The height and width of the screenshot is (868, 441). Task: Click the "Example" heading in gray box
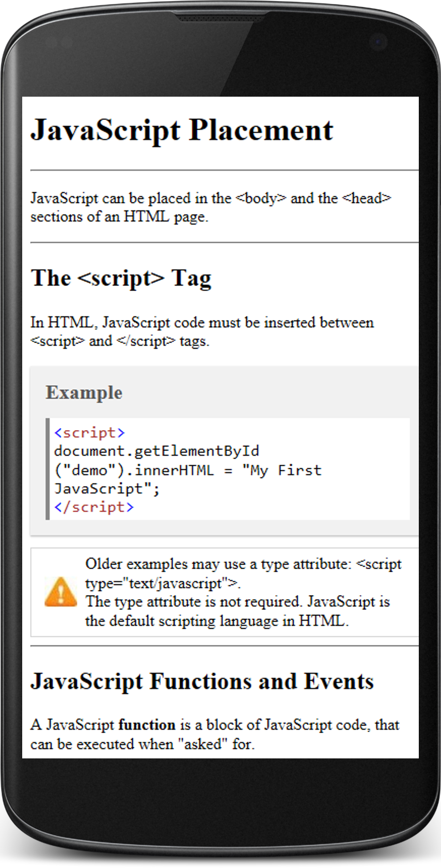point(84,392)
